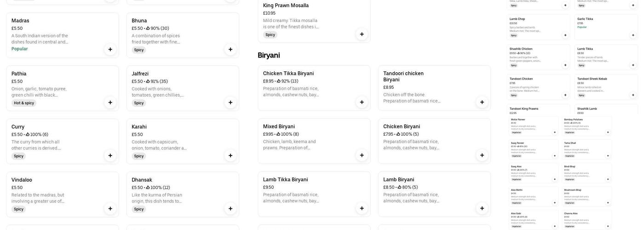Add Chicken Tikka Biryani to basket
The width and height of the screenshot is (644, 230).
(x=362, y=102)
